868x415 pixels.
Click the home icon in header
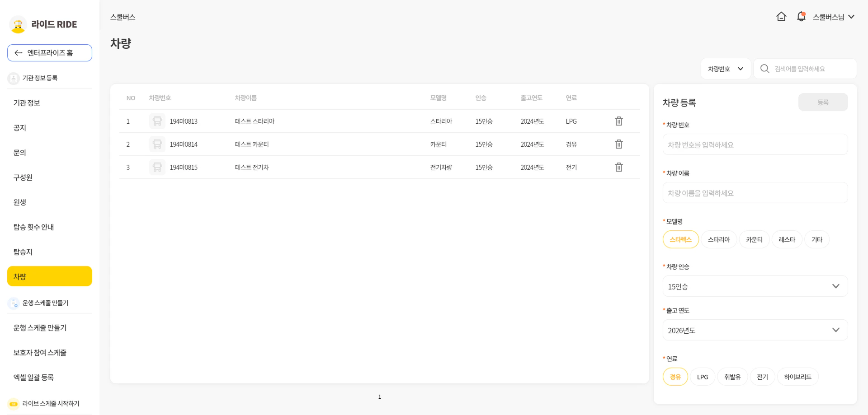781,17
